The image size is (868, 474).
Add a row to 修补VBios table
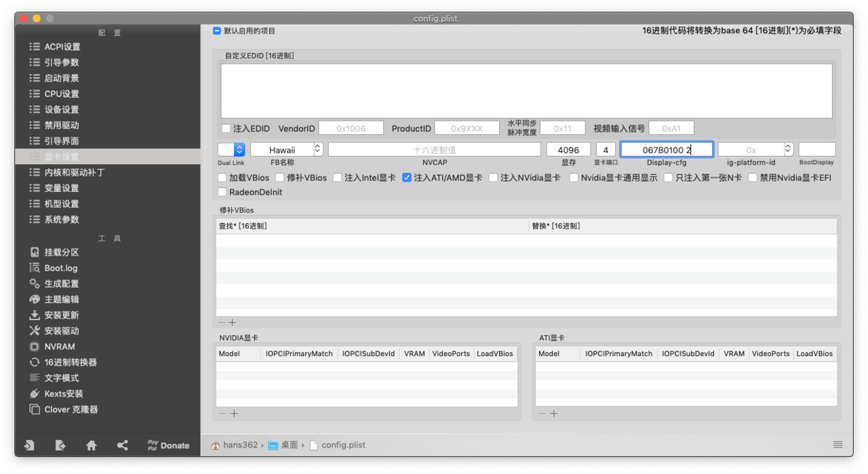pyautogui.click(x=233, y=323)
